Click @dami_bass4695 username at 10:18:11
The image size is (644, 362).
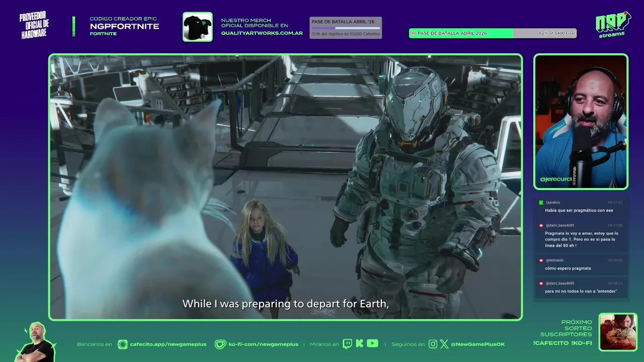[559, 284]
